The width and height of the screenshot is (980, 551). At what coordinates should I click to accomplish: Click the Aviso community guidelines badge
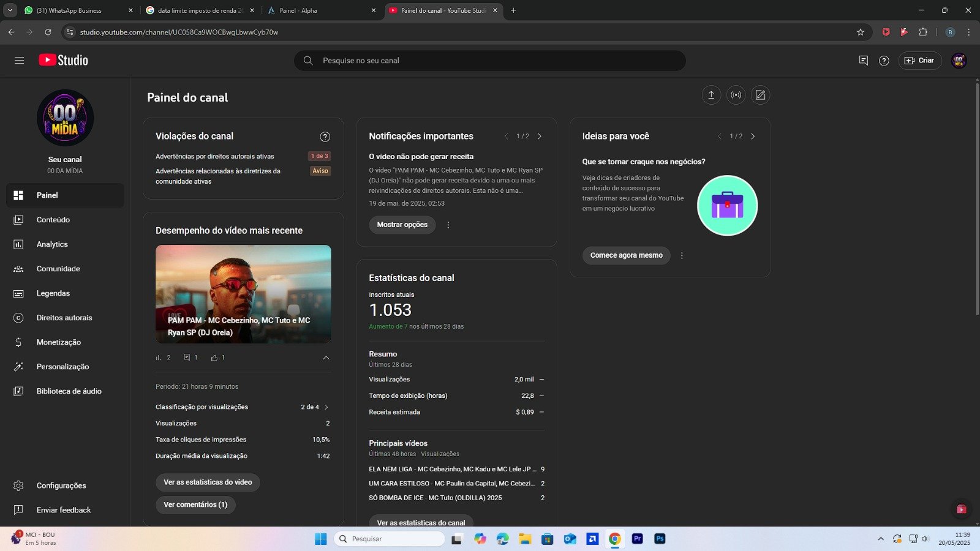point(320,171)
